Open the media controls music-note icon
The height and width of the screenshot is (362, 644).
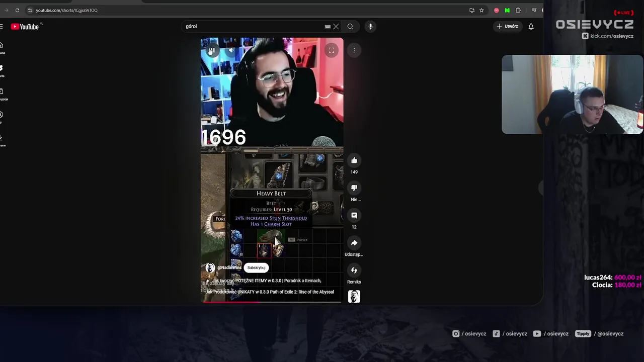(x=534, y=10)
